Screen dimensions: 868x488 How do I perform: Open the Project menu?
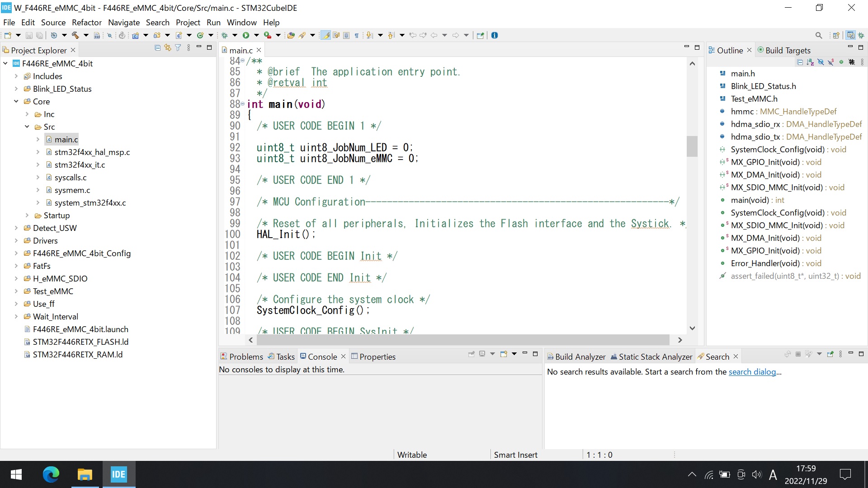pos(188,22)
